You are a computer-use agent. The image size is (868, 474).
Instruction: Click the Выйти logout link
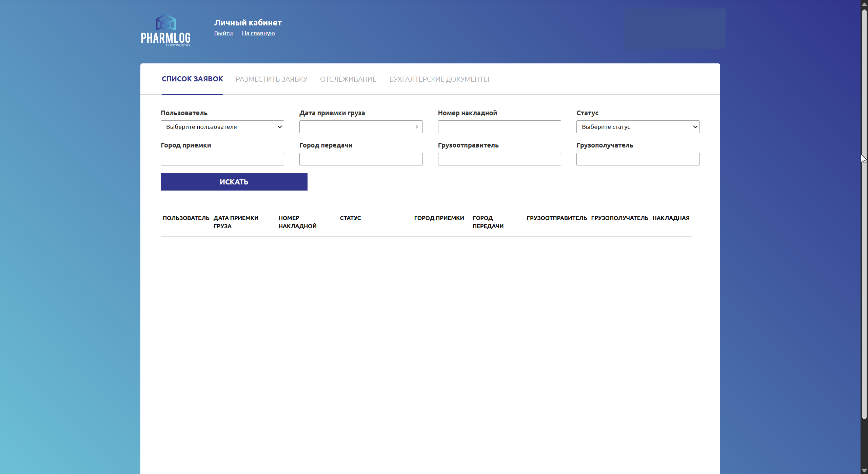(223, 33)
